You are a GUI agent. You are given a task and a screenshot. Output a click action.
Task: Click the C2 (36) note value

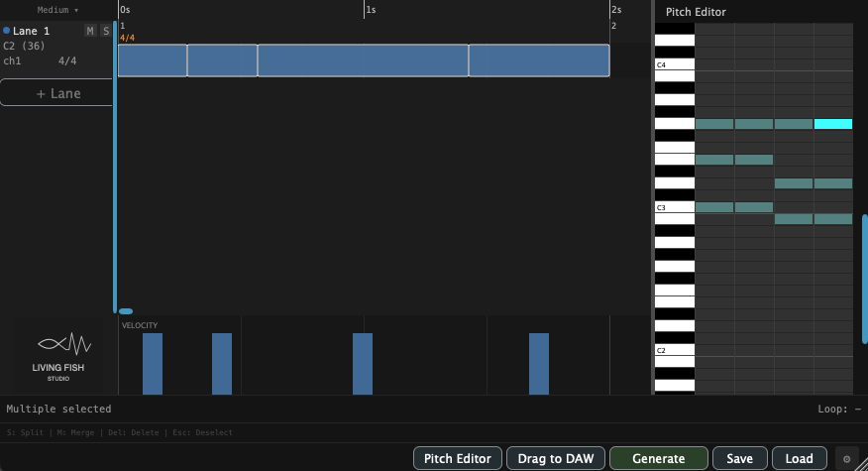pyautogui.click(x=24, y=46)
